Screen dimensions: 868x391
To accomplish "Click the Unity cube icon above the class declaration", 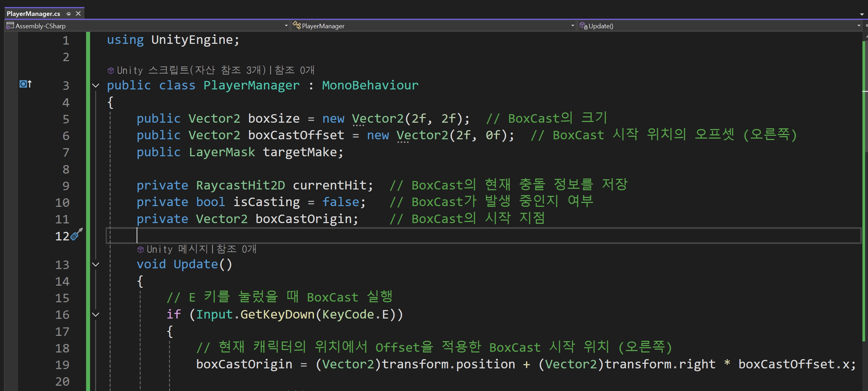I will 111,71.
